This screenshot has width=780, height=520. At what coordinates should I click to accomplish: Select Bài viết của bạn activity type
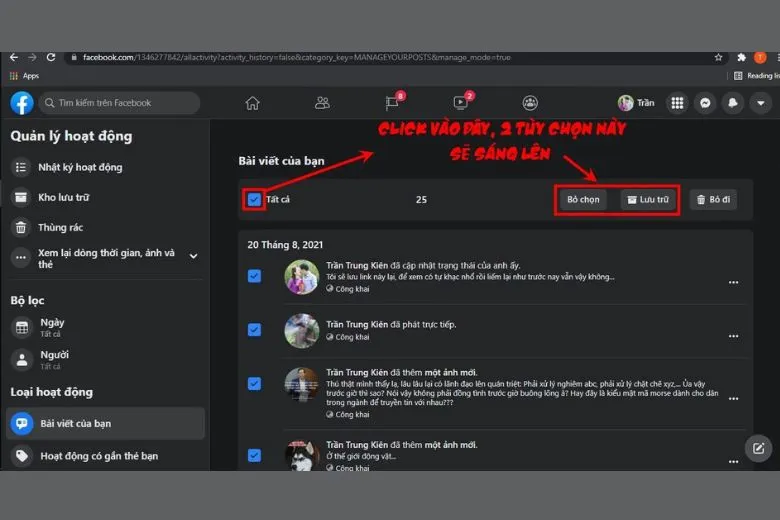tap(105, 423)
